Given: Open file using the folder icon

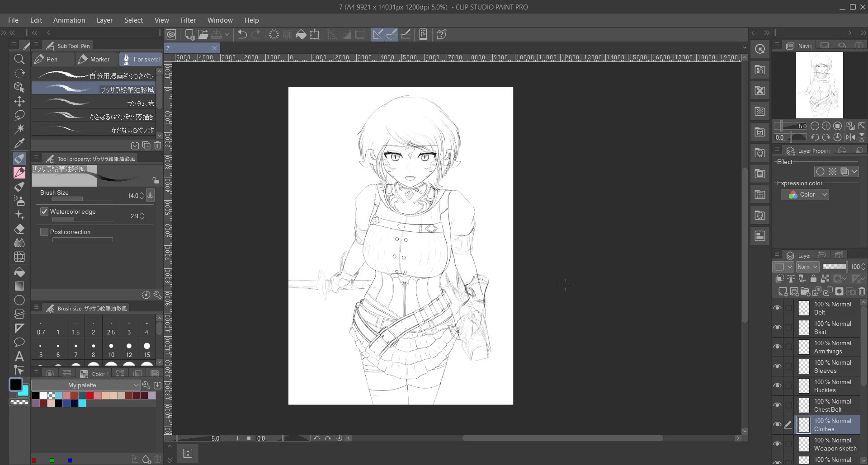Looking at the screenshot, I should pyautogui.click(x=203, y=34).
